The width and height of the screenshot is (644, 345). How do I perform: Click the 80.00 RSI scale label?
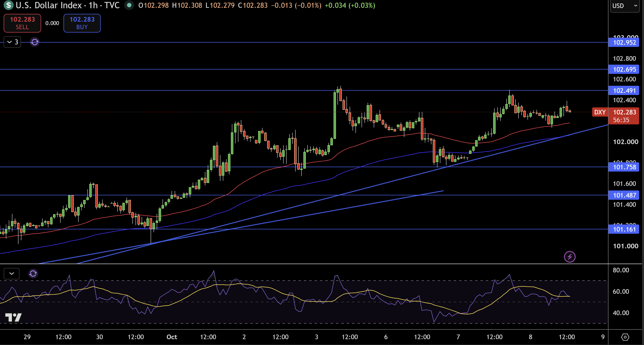click(x=621, y=270)
